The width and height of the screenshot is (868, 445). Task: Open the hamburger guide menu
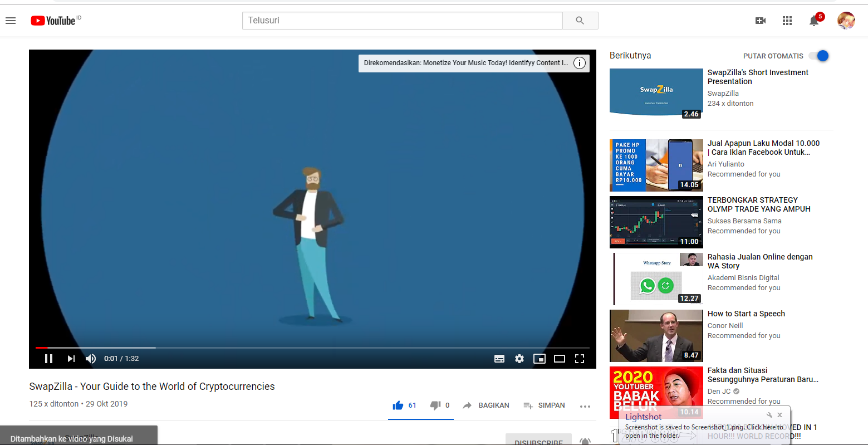coord(11,21)
